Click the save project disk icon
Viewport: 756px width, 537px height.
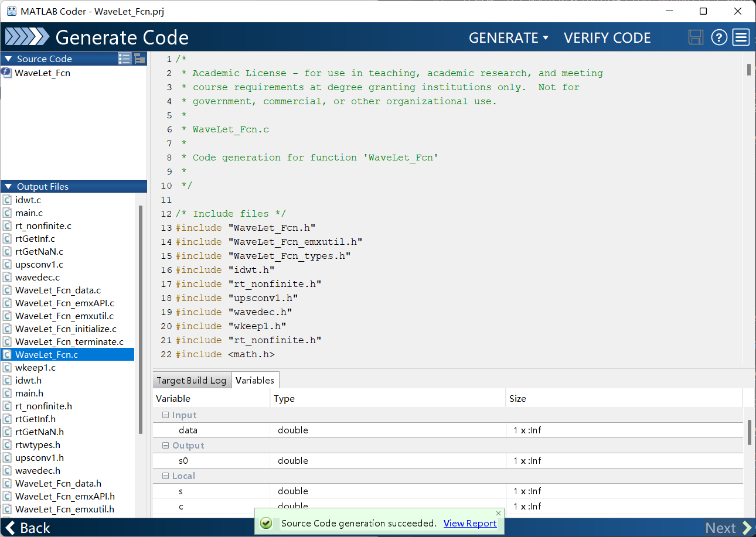pos(696,37)
